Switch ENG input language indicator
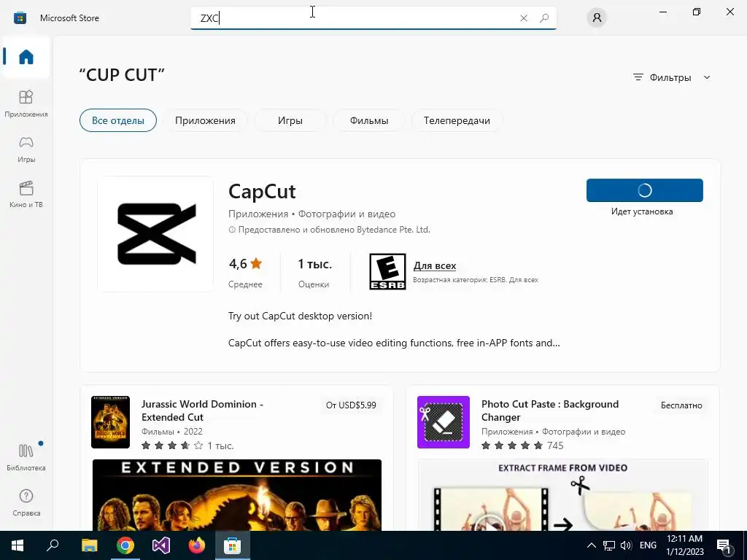747x560 pixels. [x=648, y=545]
